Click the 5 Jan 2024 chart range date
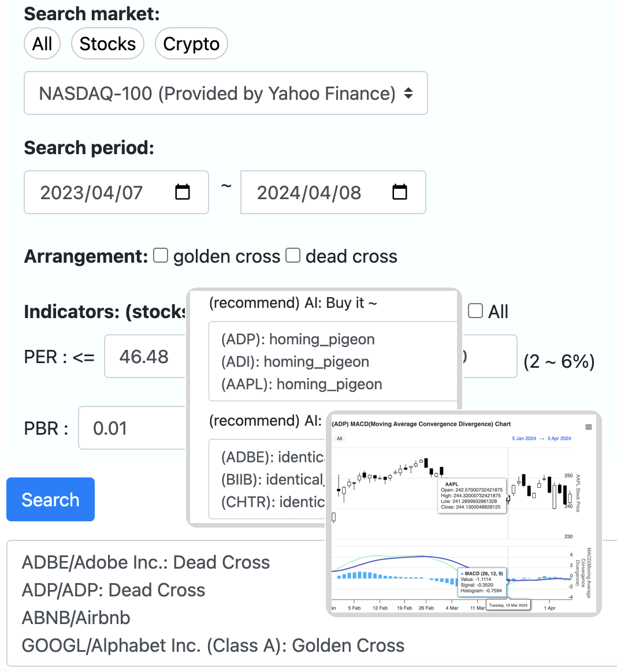The height and width of the screenshot is (672, 617). [524, 438]
